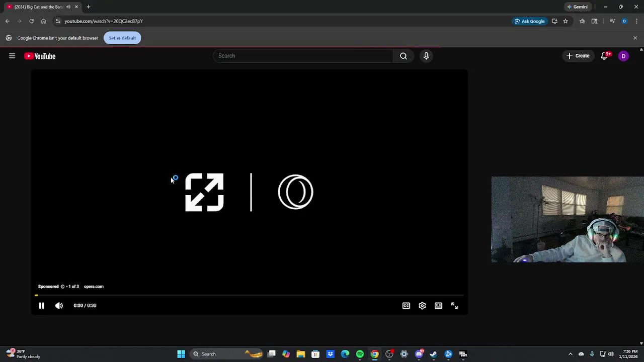Open Task View on taskbar
The image size is (644, 362).
pos(272,354)
